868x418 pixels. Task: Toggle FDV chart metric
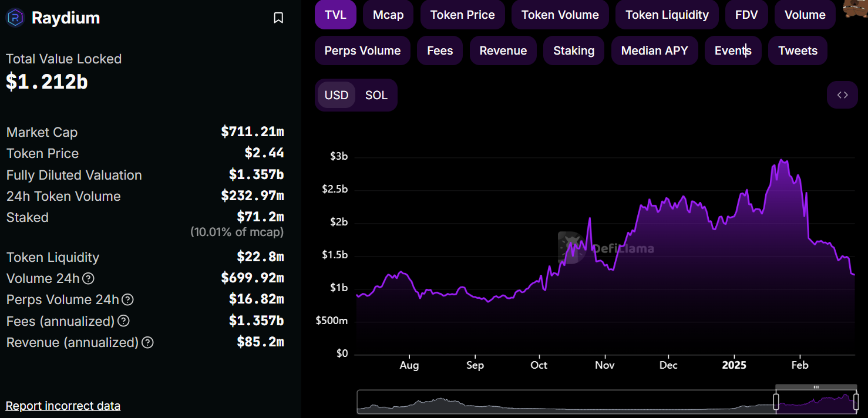coord(746,15)
